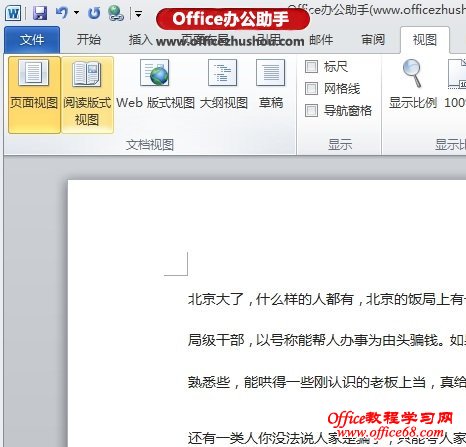Switch to 草稿 (Draft) view
Image resolution: width=466 pixels, height=447 pixels.
[271, 85]
